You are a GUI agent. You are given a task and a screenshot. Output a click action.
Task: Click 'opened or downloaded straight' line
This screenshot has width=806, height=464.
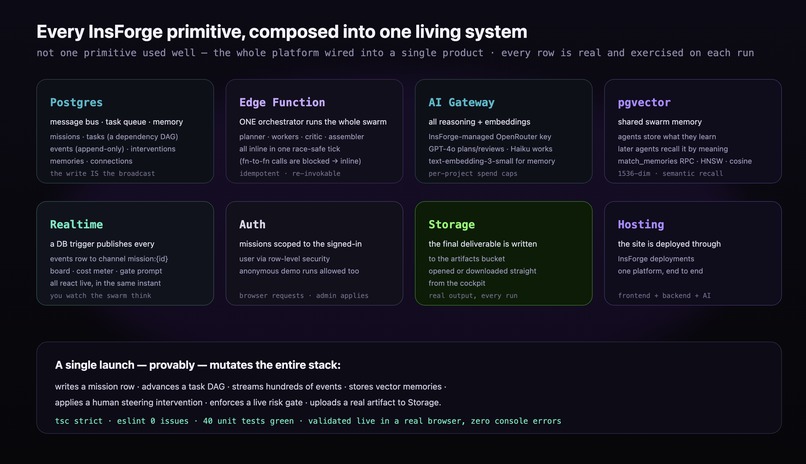pos(482,271)
